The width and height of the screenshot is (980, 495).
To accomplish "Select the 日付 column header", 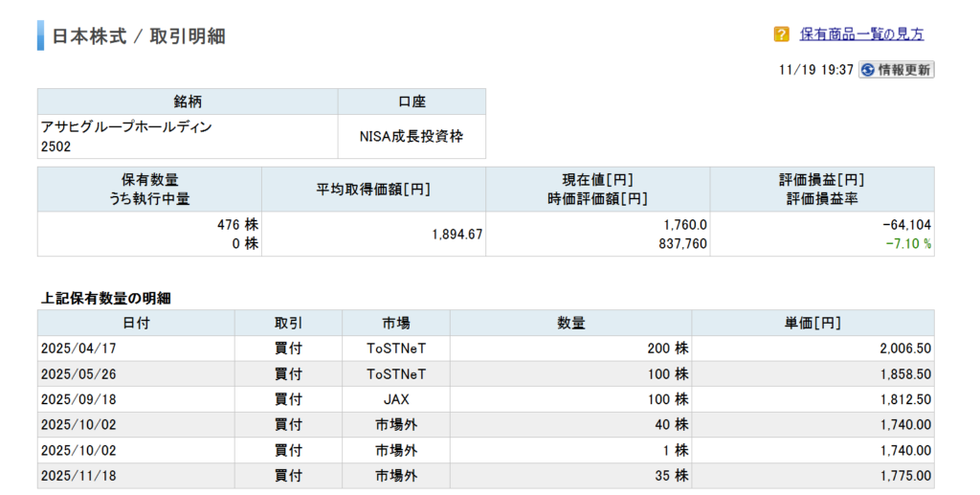I will pos(136,323).
